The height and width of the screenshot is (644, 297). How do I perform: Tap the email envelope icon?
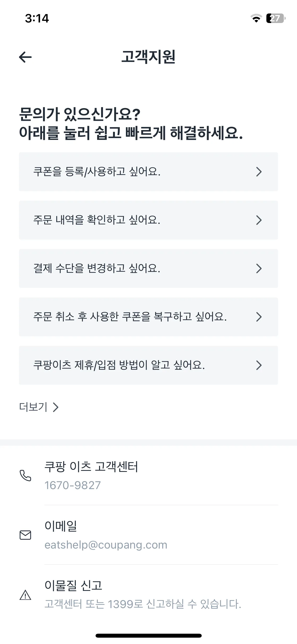click(25, 535)
